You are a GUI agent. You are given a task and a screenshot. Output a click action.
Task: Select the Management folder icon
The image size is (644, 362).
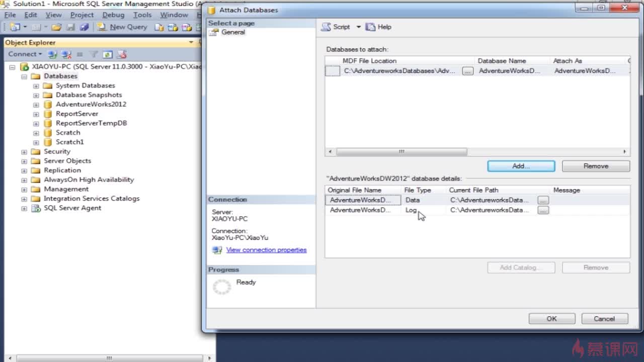35,189
